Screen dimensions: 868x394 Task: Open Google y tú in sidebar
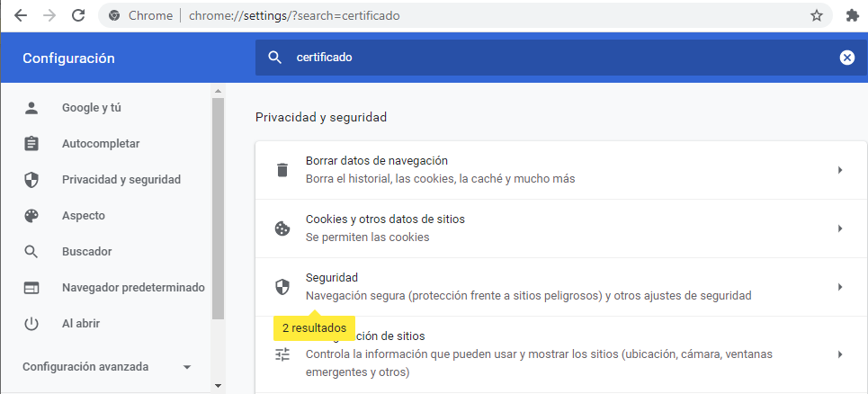point(91,108)
